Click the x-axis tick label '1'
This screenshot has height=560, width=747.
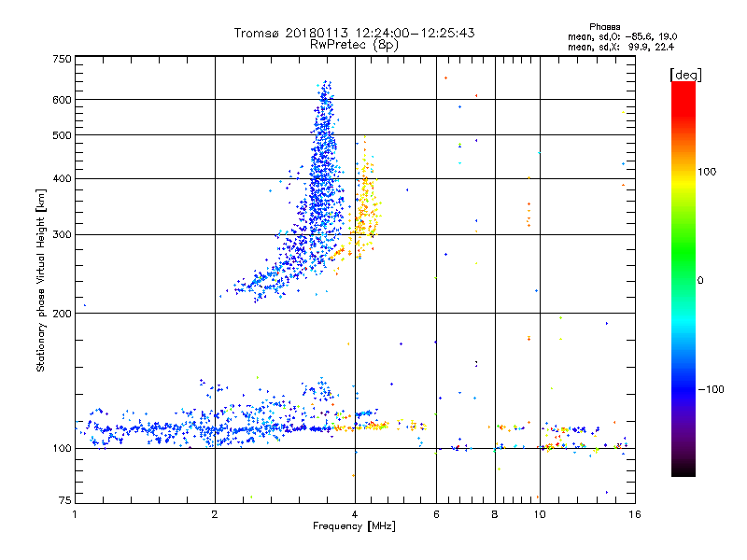tap(75, 514)
